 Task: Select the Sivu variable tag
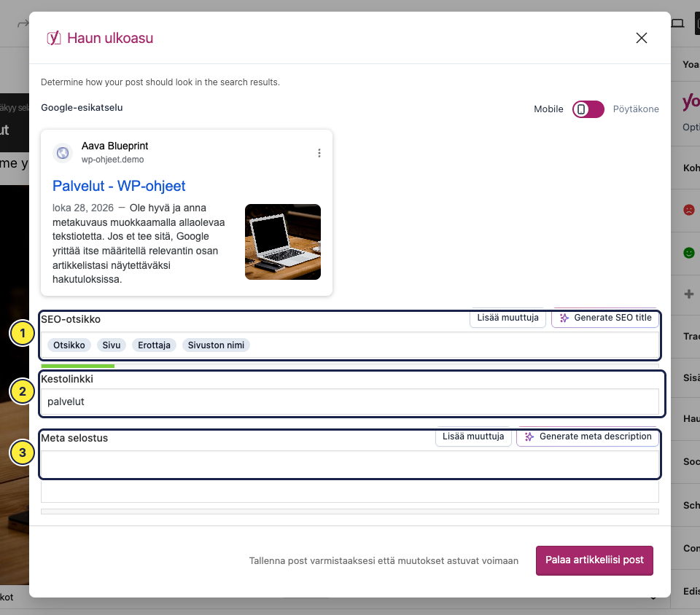coord(112,345)
